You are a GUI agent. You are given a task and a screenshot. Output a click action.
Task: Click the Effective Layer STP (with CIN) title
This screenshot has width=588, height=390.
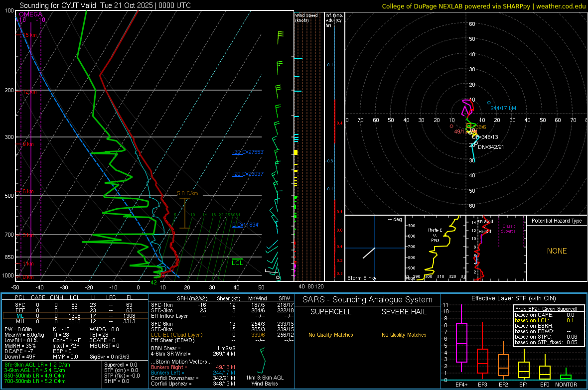tap(513, 298)
